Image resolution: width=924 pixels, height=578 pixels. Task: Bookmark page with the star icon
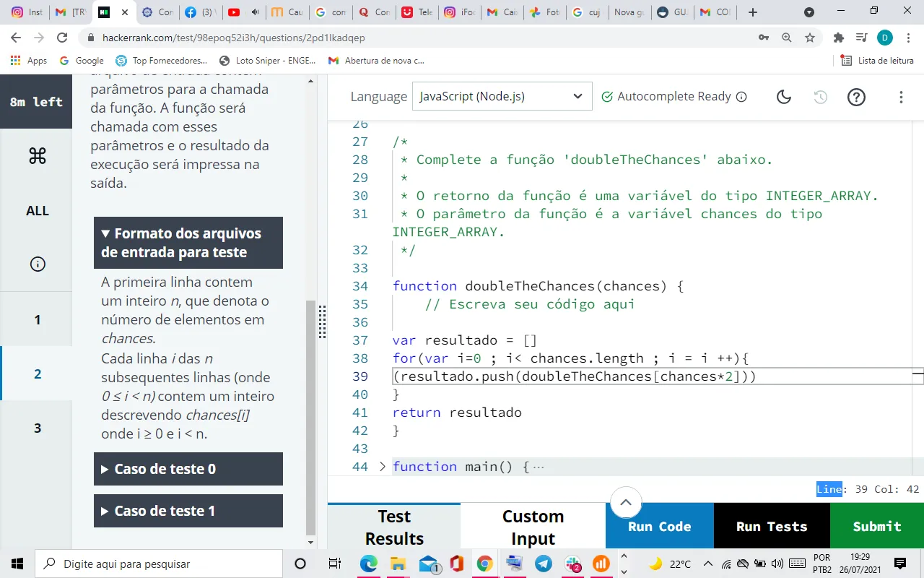(x=810, y=38)
